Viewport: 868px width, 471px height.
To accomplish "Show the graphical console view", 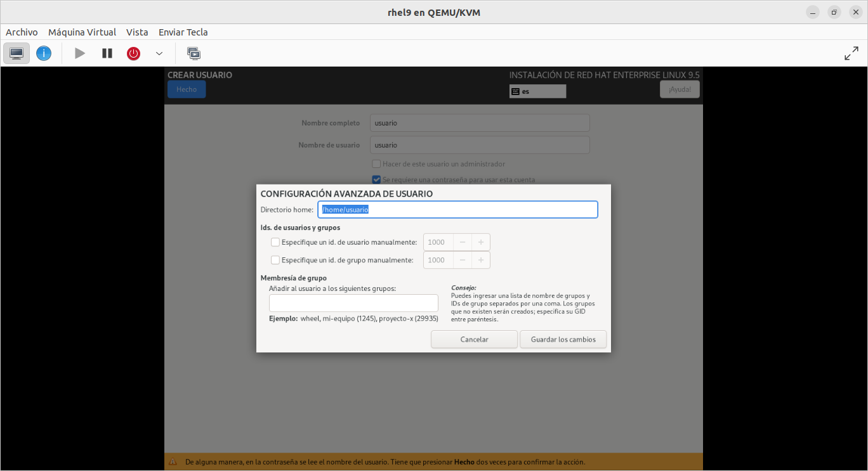I will 16,53.
